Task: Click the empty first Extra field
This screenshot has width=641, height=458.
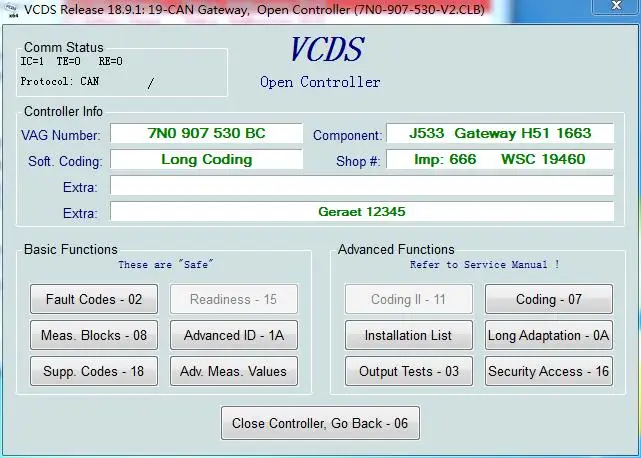Action: click(x=362, y=186)
